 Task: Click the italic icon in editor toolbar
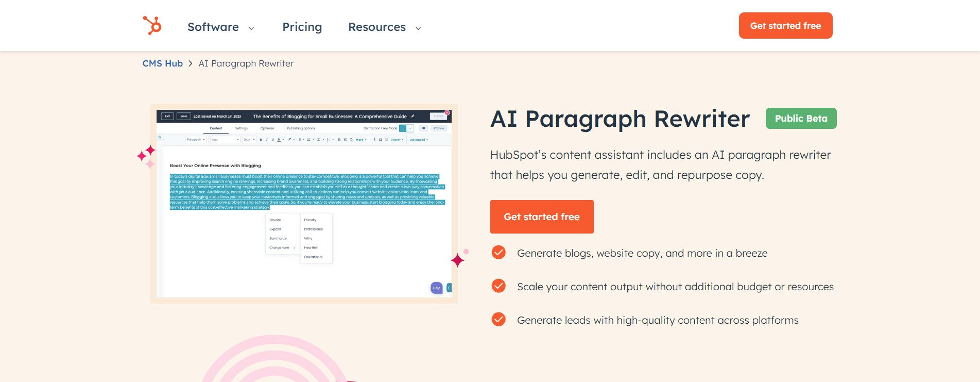(x=267, y=140)
